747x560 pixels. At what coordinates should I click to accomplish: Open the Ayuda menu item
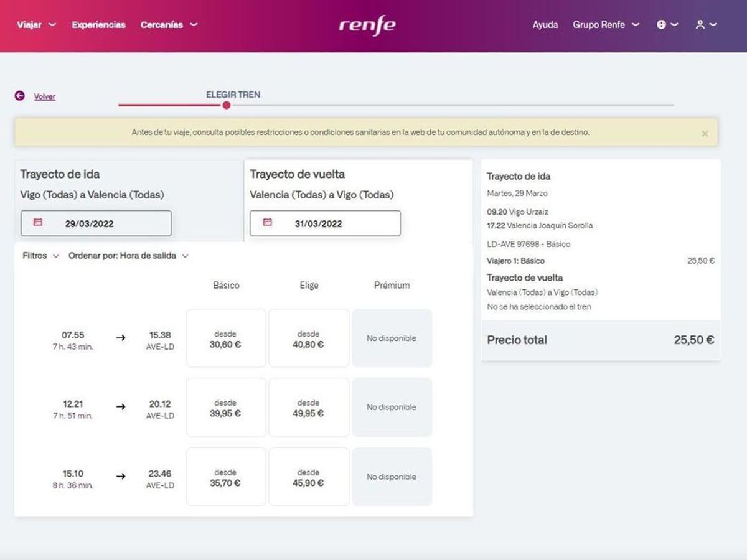(x=545, y=24)
